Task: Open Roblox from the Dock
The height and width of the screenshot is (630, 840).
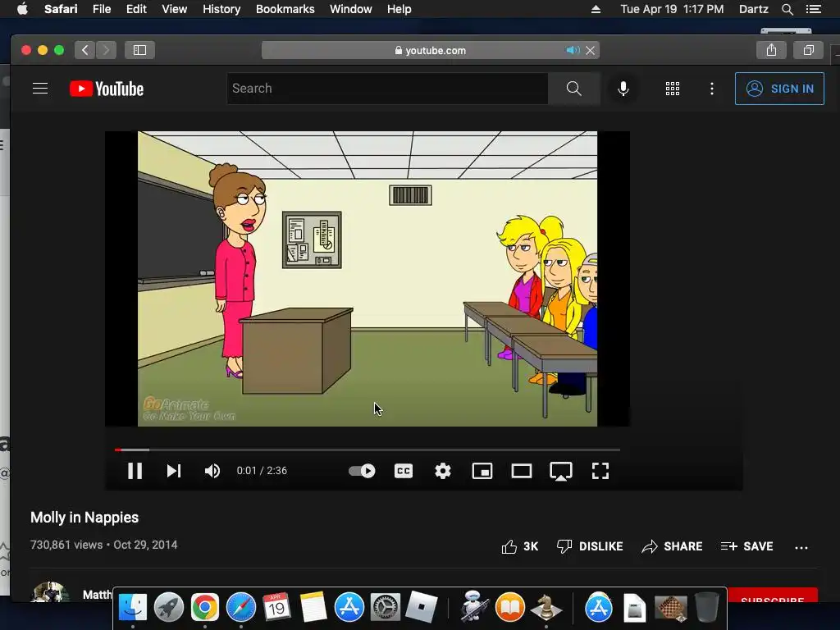Action: (x=421, y=608)
